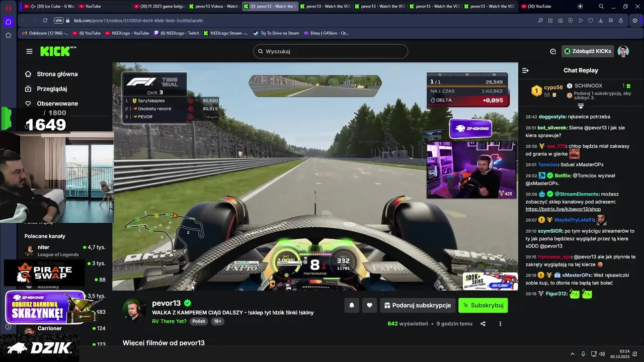
Task: Click the pevor13 channel avatar
Action: point(134,310)
